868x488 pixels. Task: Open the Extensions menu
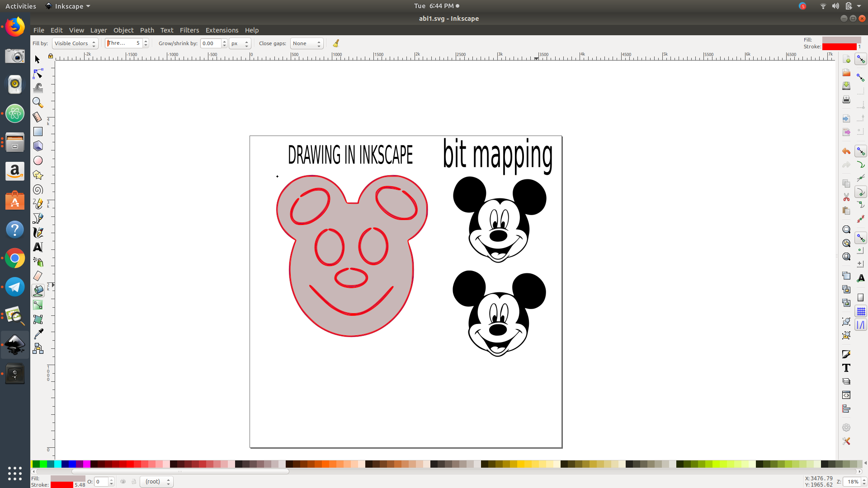tap(222, 30)
